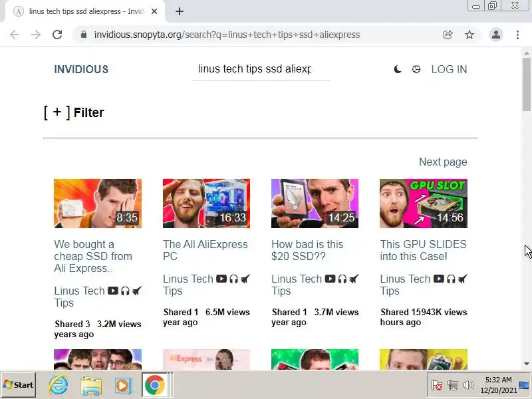The image size is (532, 399).
Task: Open second-row thumbnail with green background
Action: (315, 359)
